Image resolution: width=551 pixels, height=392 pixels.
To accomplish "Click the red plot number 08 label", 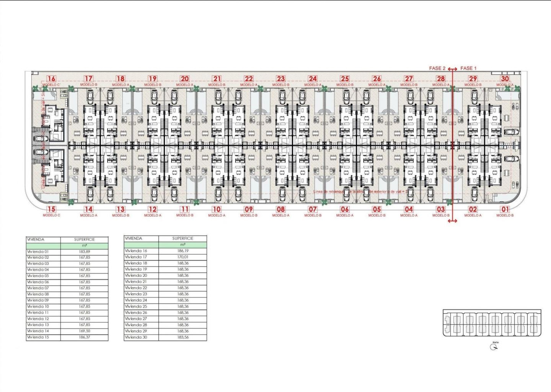I will [281, 209].
